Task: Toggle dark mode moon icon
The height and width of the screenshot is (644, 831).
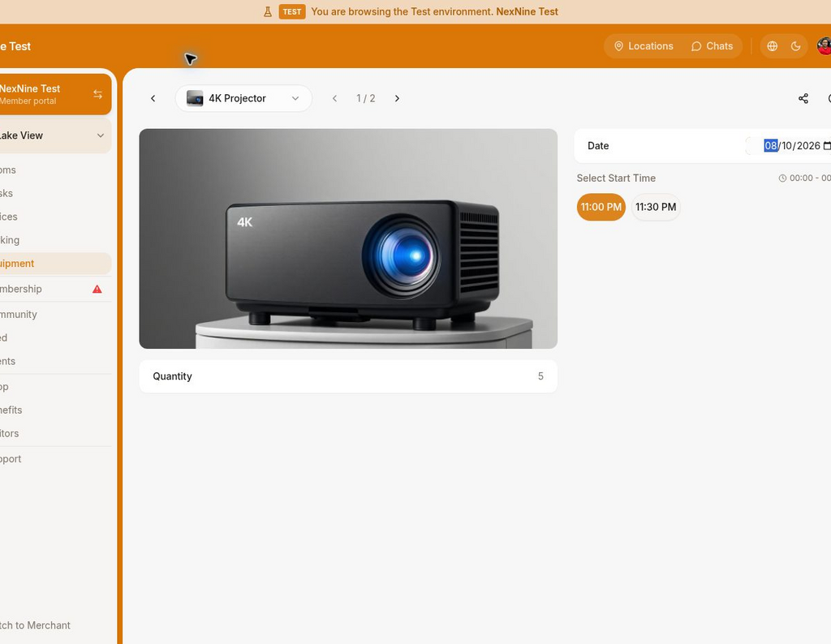Action: coord(795,46)
